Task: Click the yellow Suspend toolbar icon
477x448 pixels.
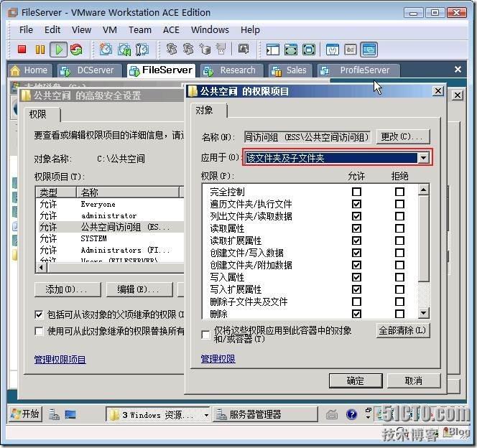Action: click(40, 50)
